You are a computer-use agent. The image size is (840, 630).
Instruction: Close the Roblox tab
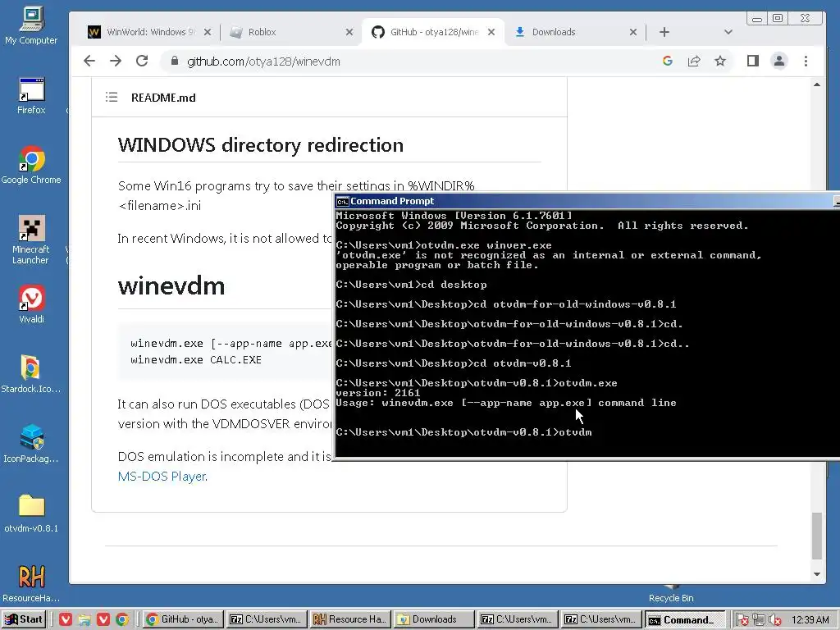click(x=349, y=32)
